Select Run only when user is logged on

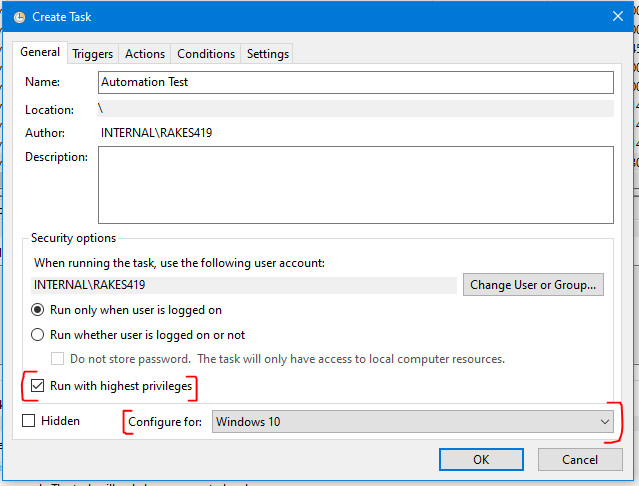[x=39, y=310]
